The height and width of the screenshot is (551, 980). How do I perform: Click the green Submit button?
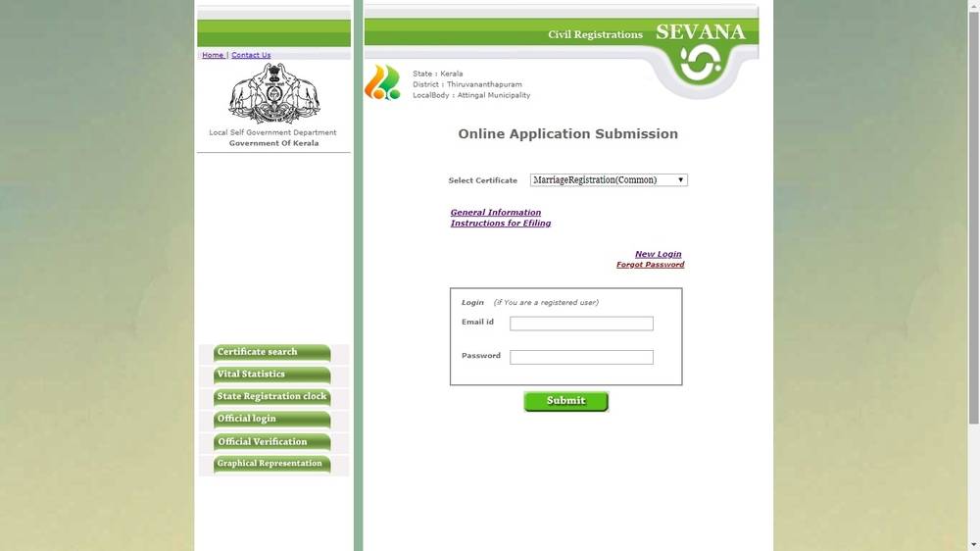(x=566, y=401)
